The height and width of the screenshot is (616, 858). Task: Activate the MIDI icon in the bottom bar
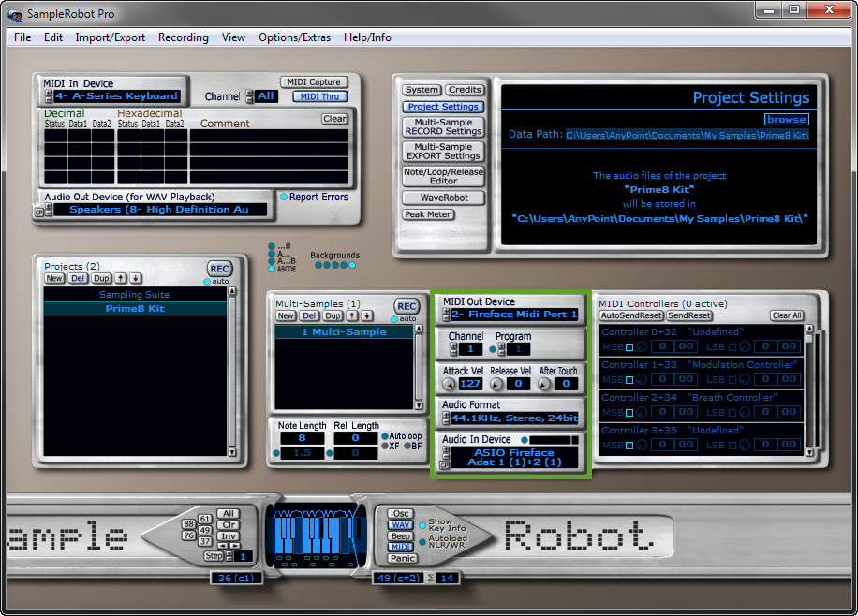tap(400, 546)
